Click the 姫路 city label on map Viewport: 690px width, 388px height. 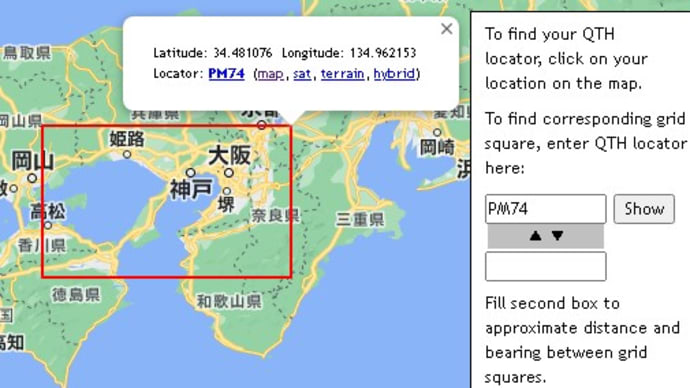pyautogui.click(x=127, y=139)
